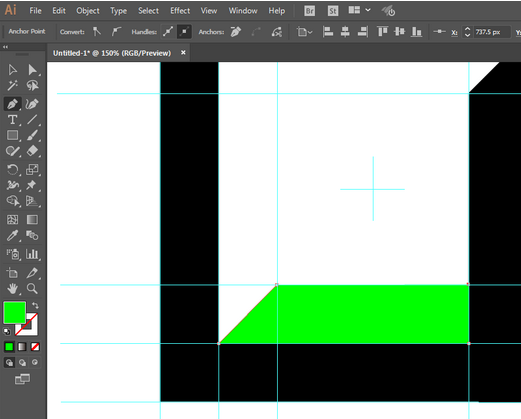The height and width of the screenshot is (419, 521).
Task: Click the X coordinate value field
Action: coord(492,32)
